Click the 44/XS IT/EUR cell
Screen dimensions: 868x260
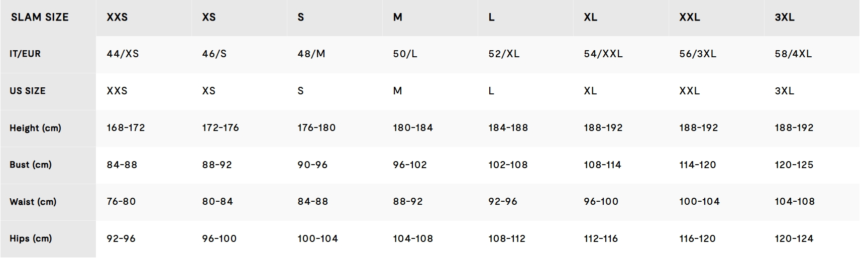(123, 54)
